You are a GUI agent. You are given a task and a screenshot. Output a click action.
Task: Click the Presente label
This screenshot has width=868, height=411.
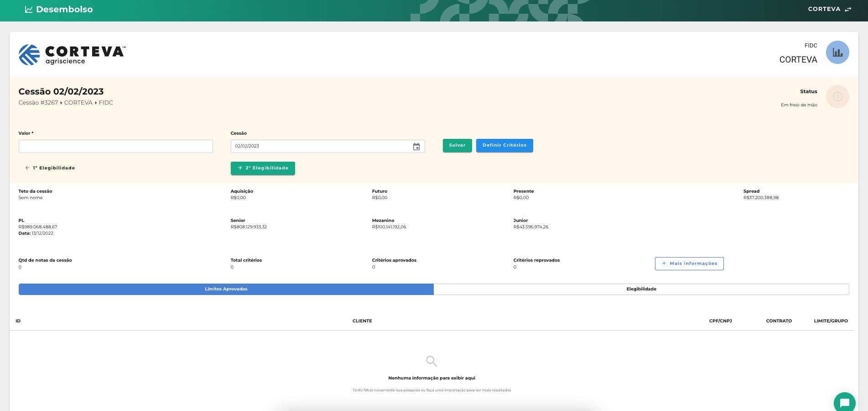(x=524, y=191)
